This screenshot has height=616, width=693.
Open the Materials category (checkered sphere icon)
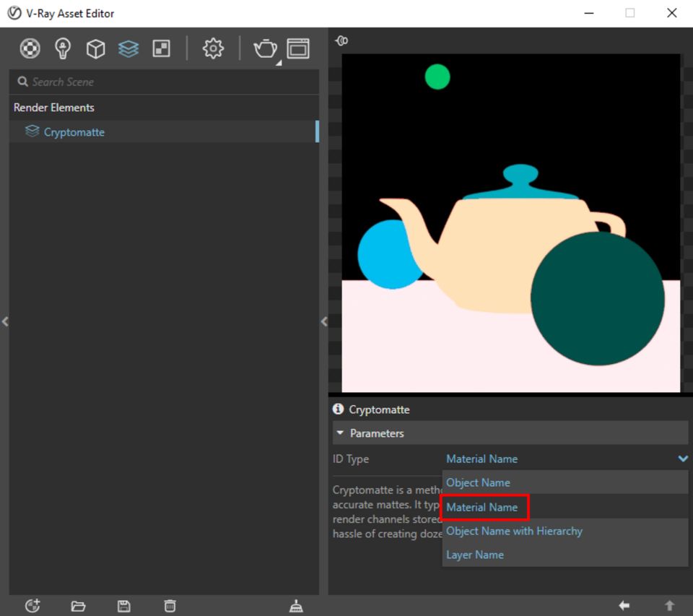click(30, 48)
